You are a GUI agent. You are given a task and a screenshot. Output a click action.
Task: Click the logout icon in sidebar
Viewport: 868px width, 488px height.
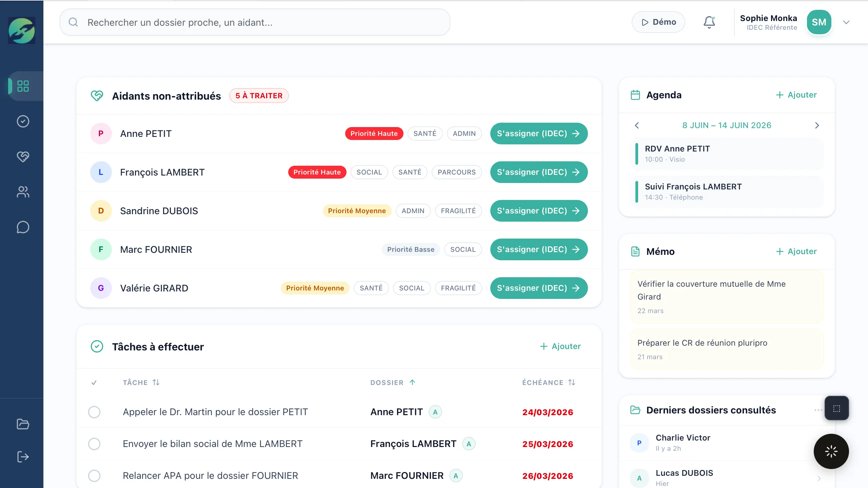23,456
